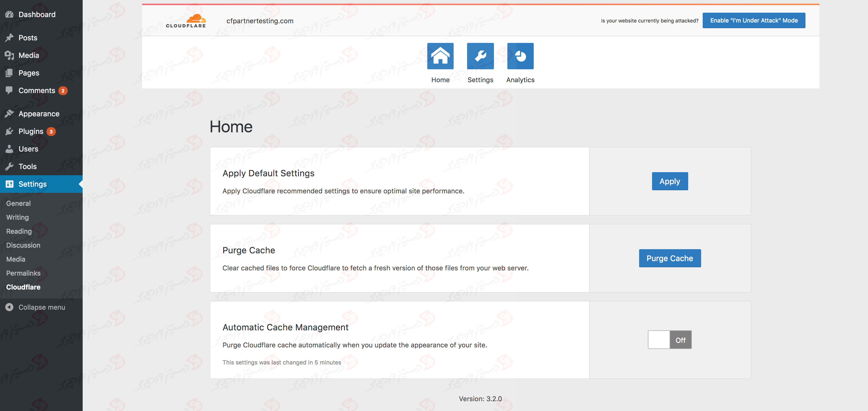Open the Plugins plug icon
This screenshot has width=868, height=411.
point(9,131)
